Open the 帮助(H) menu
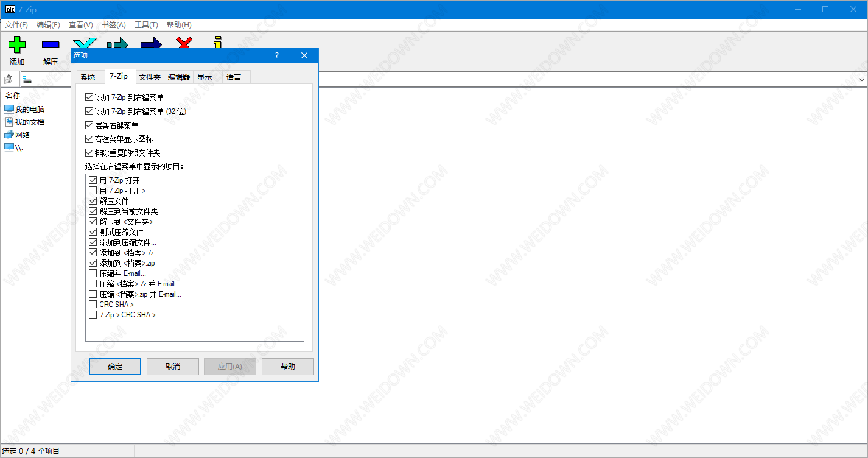868x458 pixels. [x=179, y=25]
